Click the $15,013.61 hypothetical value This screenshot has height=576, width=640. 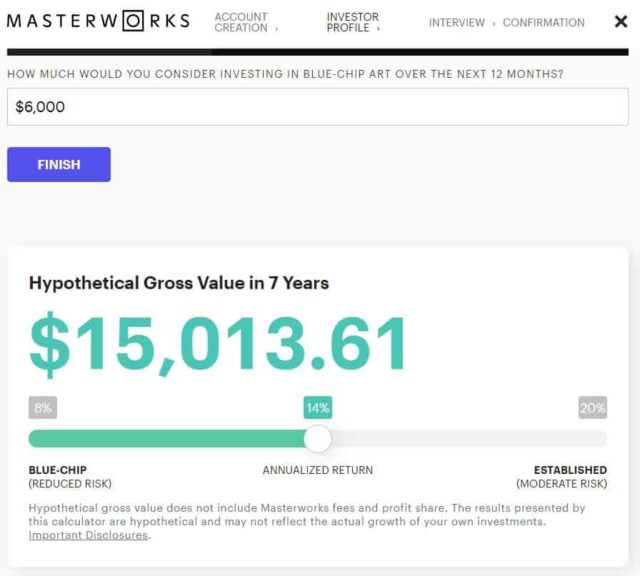[218, 344]
